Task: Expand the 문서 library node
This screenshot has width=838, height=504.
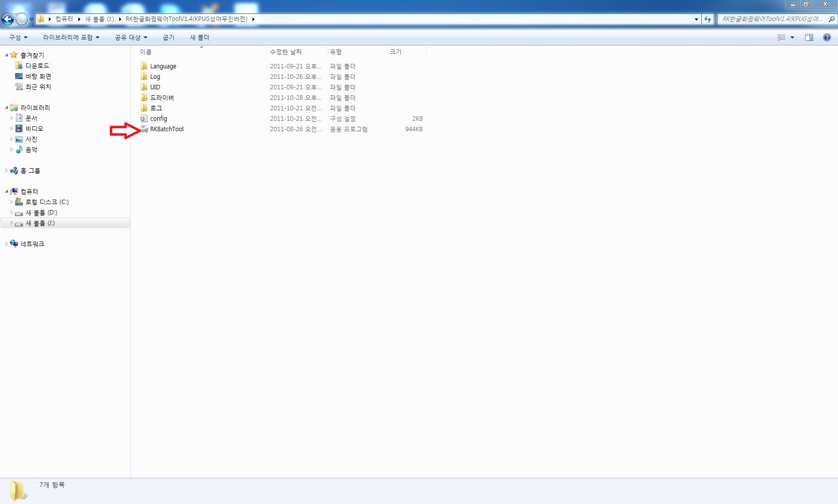Action: pos(11,118)
